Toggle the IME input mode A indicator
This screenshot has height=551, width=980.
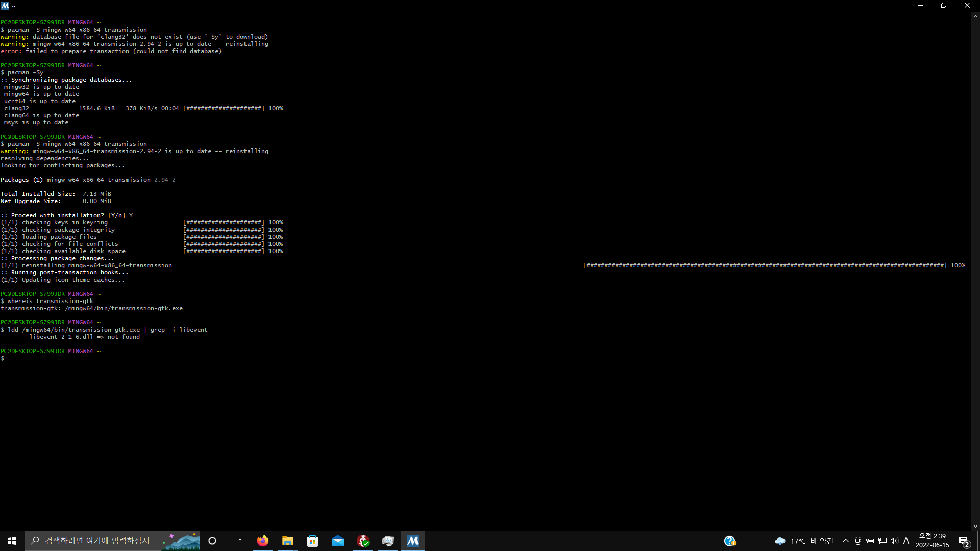click(x=906, y=541)
